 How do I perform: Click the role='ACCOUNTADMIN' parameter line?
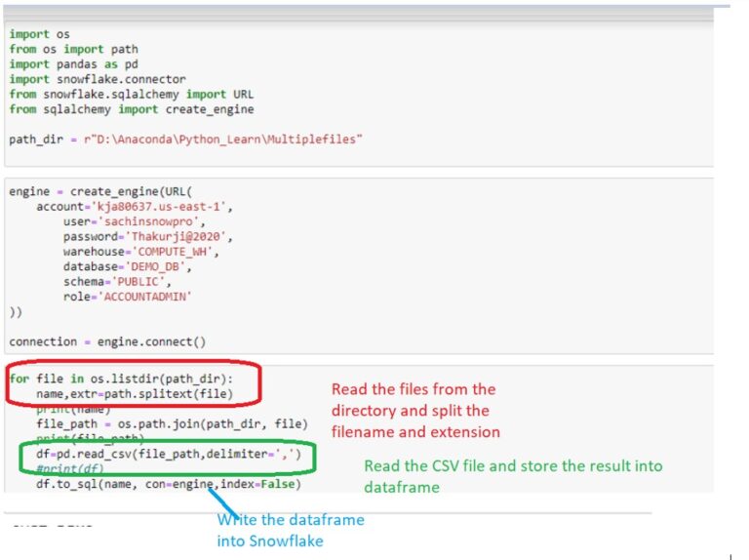128,297
